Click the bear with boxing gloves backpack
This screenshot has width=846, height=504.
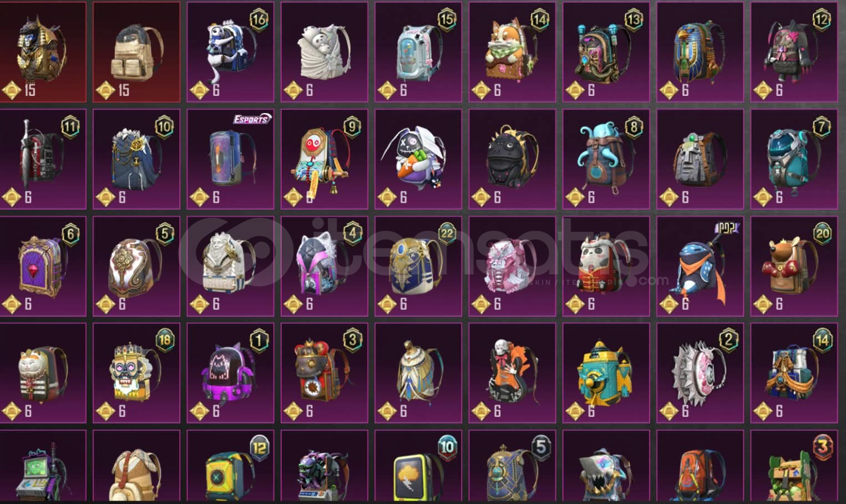coord(794,266)
